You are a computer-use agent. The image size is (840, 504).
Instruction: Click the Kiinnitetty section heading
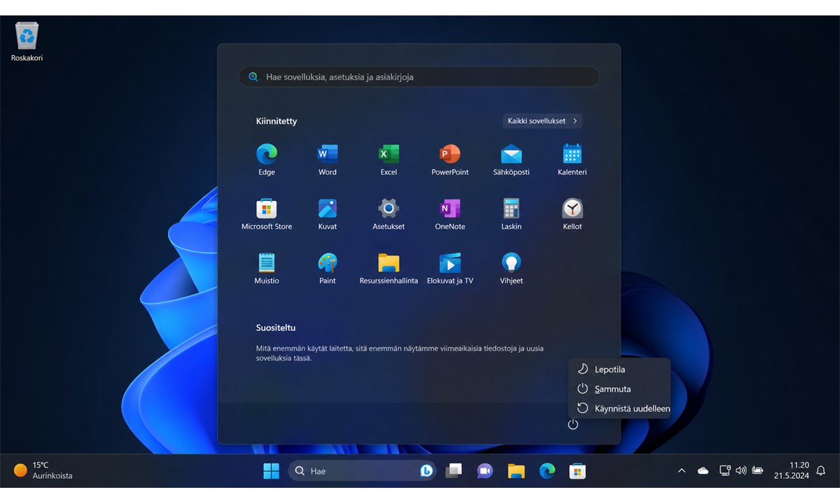click(276, 121)
